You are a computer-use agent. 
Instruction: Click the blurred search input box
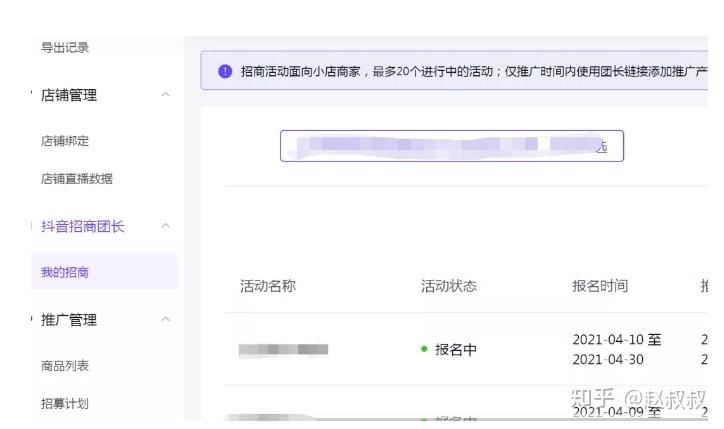point(452,146)
